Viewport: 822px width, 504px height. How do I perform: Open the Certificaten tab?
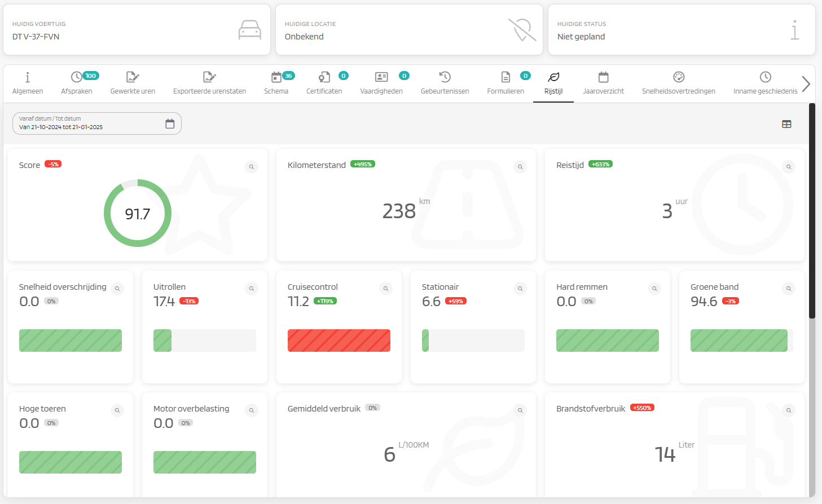click(x=324, y=83)
